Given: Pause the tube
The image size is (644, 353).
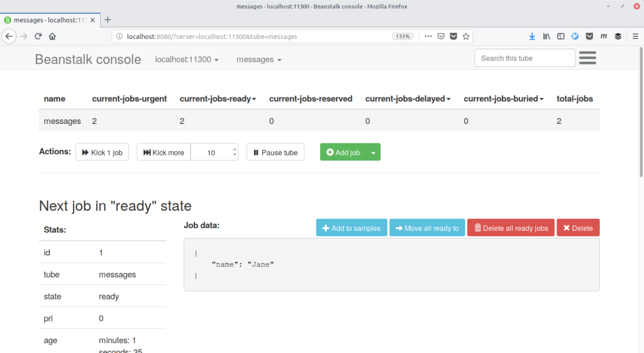Looking at the screenshot, I should click(275, 152).
